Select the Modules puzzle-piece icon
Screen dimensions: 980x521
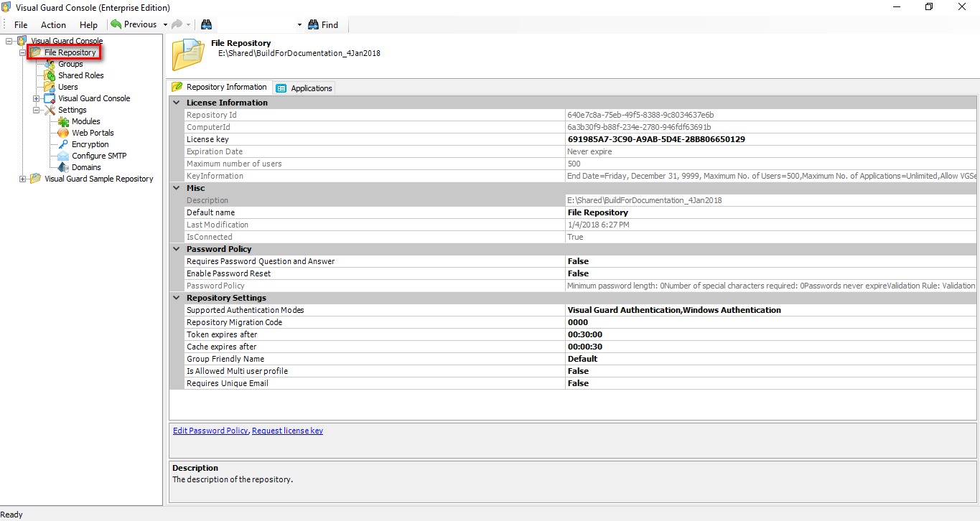[62, 121]
